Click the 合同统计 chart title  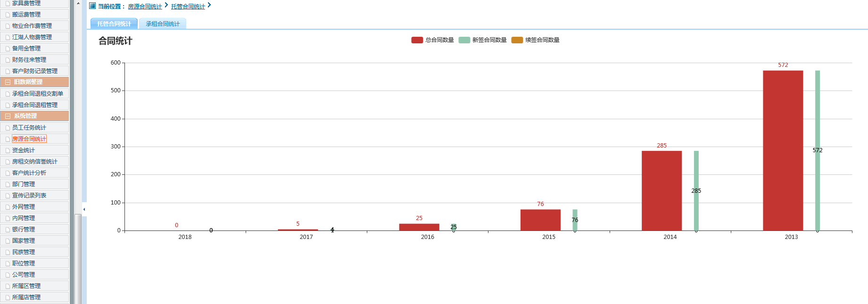[116, 41]
